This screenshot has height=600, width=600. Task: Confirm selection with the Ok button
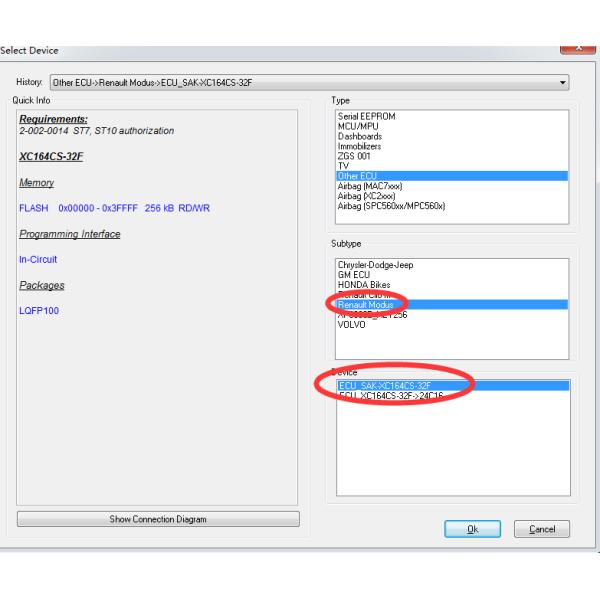click(471, 529)
